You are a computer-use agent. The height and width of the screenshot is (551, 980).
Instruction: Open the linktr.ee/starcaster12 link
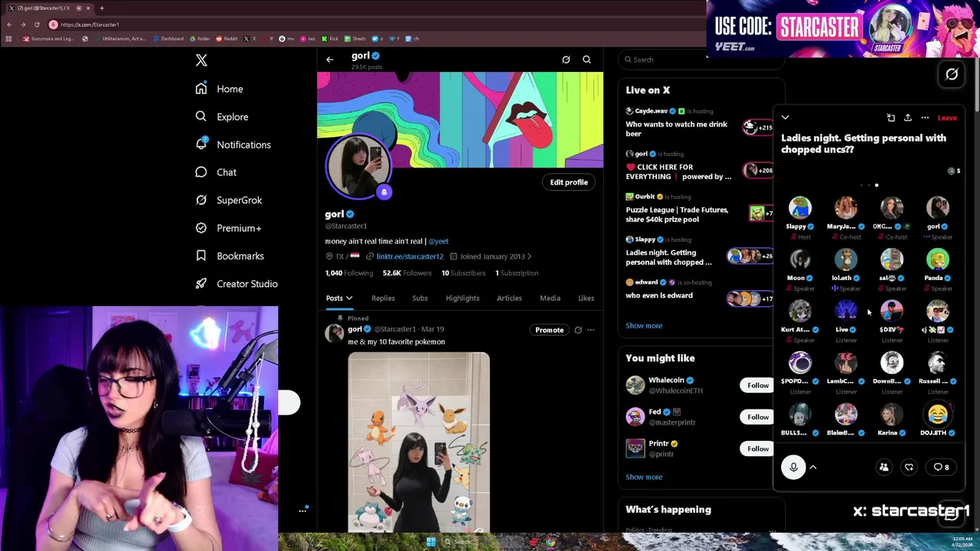coord(410,256)
